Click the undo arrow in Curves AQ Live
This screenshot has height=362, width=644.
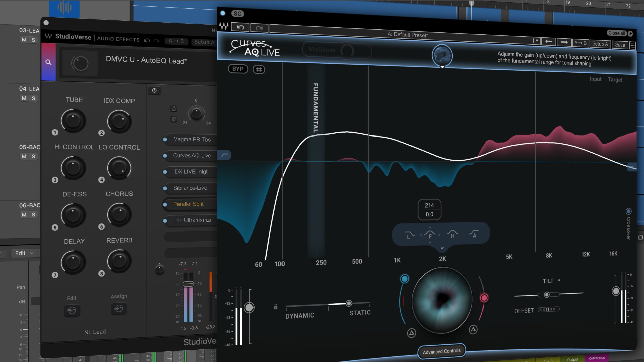point(240,27)
